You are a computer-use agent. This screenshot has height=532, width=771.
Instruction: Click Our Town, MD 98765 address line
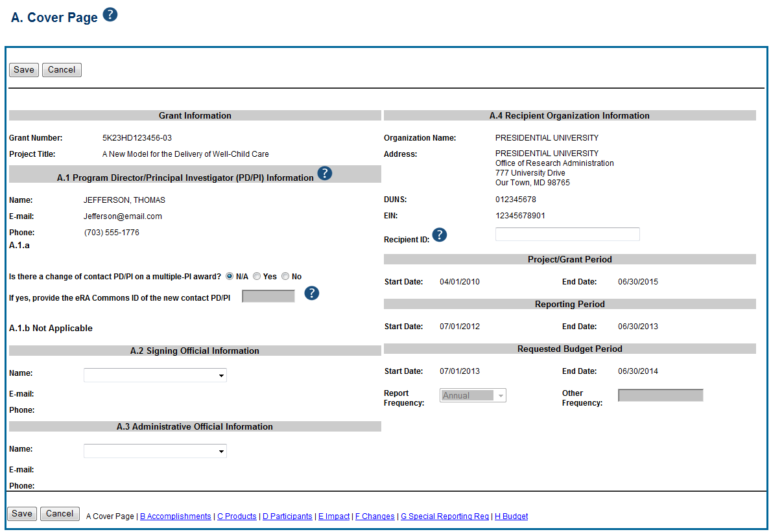point(532,183)
